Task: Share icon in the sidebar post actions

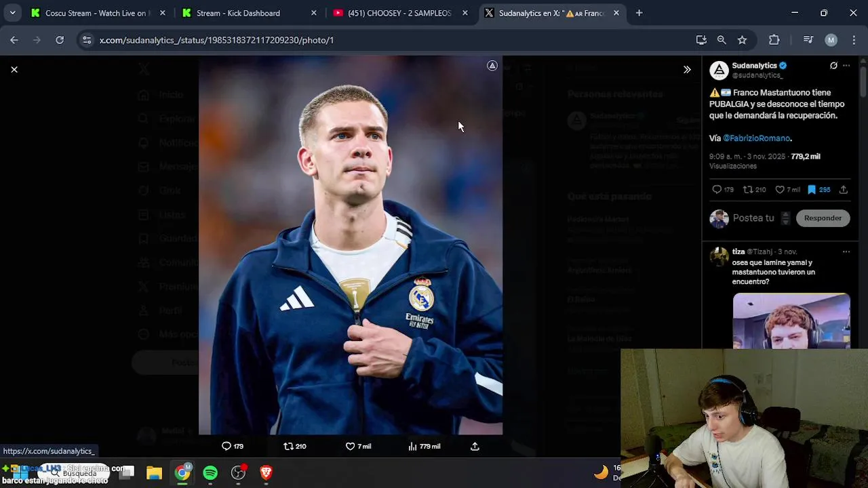Action: pyautogui.click(x=843, y=190)
